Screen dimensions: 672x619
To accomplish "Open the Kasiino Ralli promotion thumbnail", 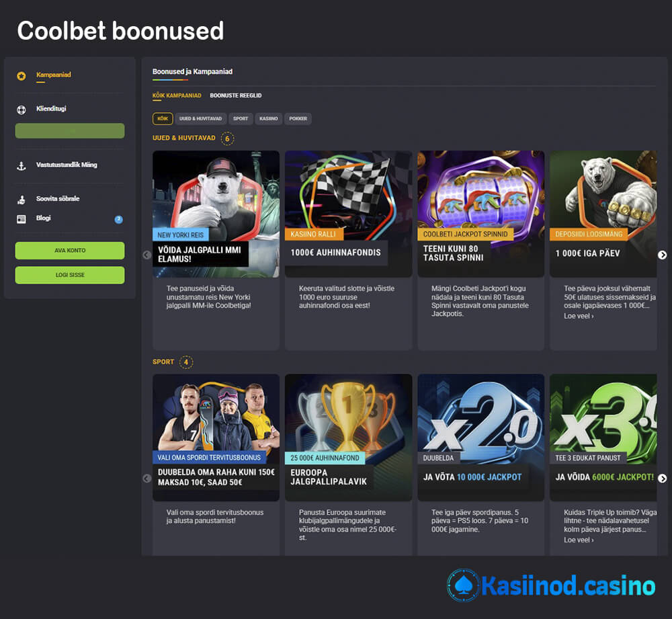I will 348,214.
